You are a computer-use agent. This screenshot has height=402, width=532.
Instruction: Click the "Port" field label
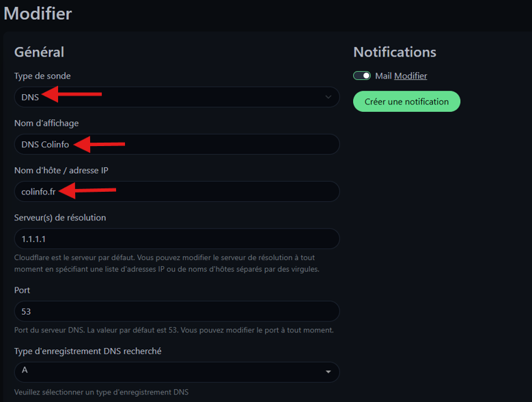(22, 290)
